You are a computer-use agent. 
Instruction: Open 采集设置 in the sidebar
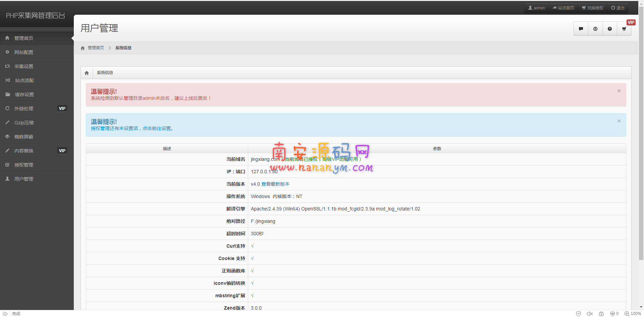tap(37, 66)
